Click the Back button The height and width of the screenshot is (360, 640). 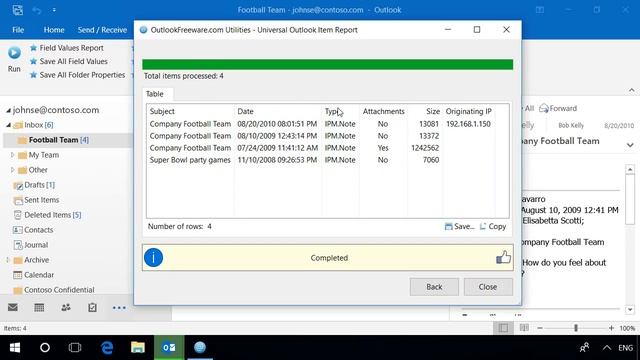(434, 287)
